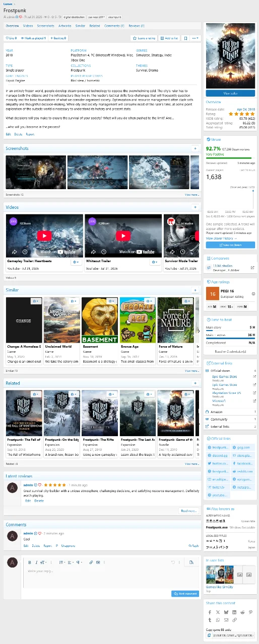Open Frostpunk: The Rifts expansion cover
The width and height of the screenshot is (259, 644).
100,413
